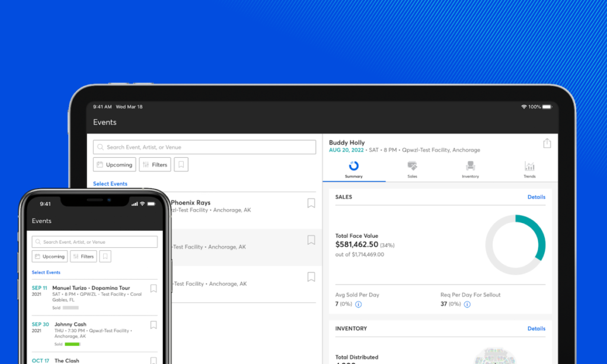Open the Upcoming date filter on tablet
The height and width of the screenshot is (364, 607).
114,165
